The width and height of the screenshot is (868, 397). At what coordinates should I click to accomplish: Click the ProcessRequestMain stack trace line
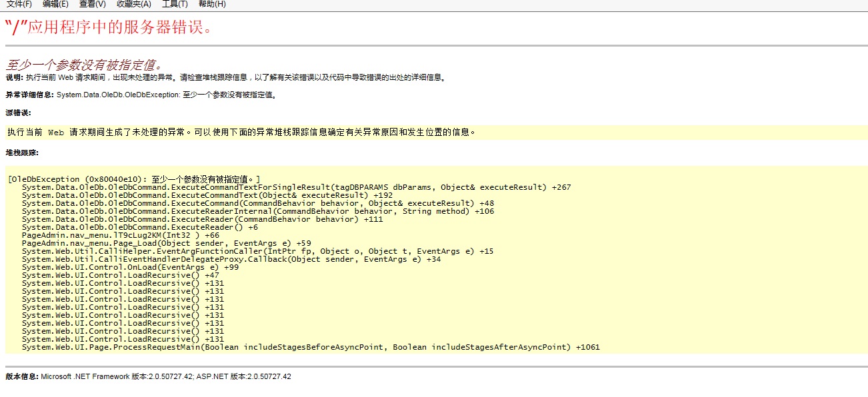[x=311, y=347]
